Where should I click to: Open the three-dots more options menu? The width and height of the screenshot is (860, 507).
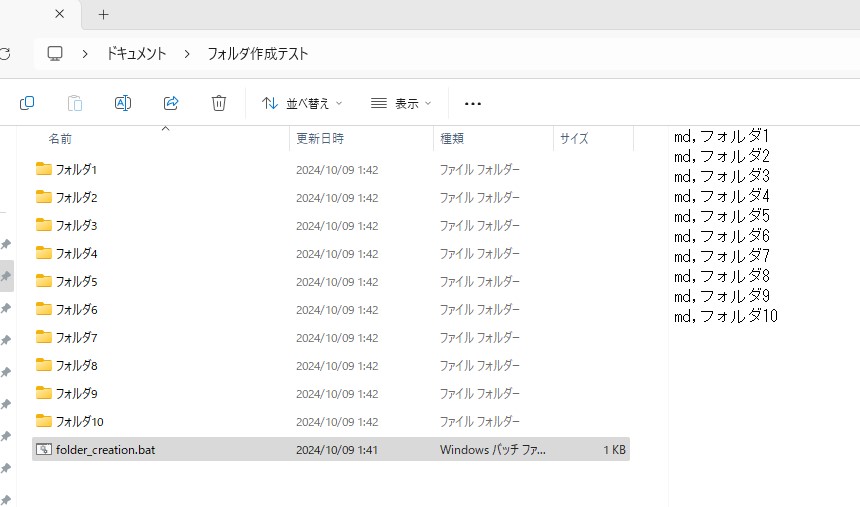pyautogui.click(x=473, y=103)
